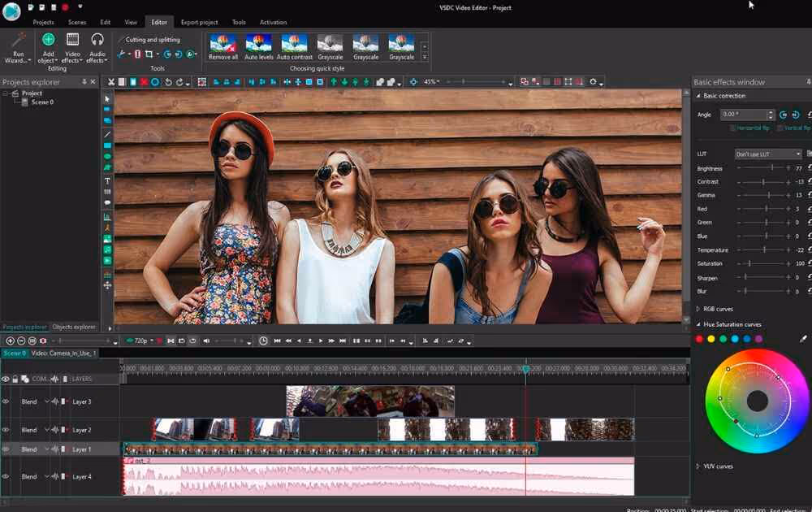Click the Cutting and splitting button
This screenshot has width=812, height=512.
click(x=152, y=39)
